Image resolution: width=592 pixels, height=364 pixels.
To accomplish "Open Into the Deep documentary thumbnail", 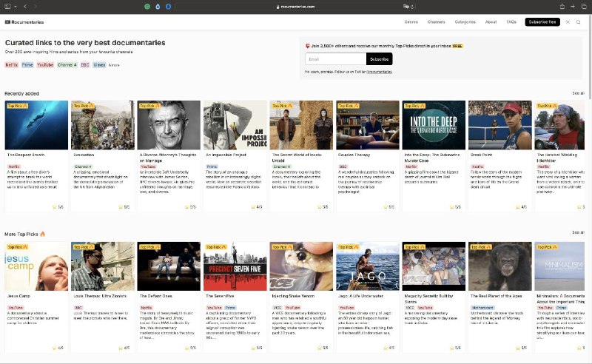I will coord(434,125).
